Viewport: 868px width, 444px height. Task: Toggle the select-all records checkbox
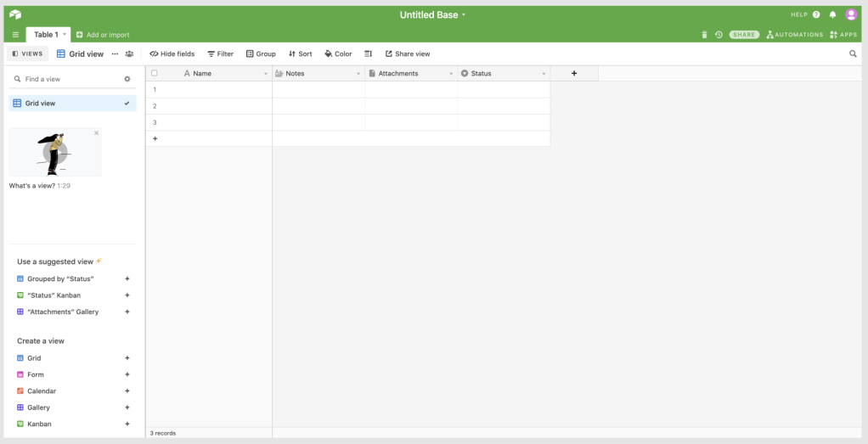click(155, 74)
